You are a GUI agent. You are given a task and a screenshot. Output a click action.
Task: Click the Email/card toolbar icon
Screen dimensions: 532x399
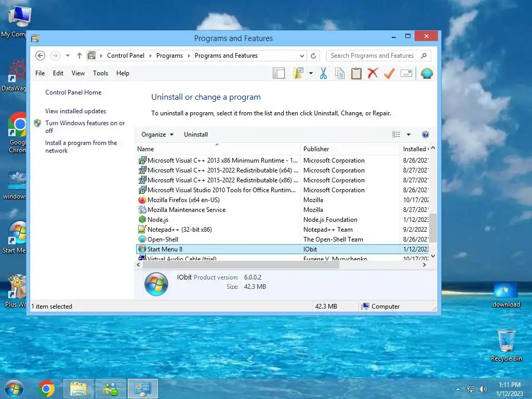(x=406, y=73)
